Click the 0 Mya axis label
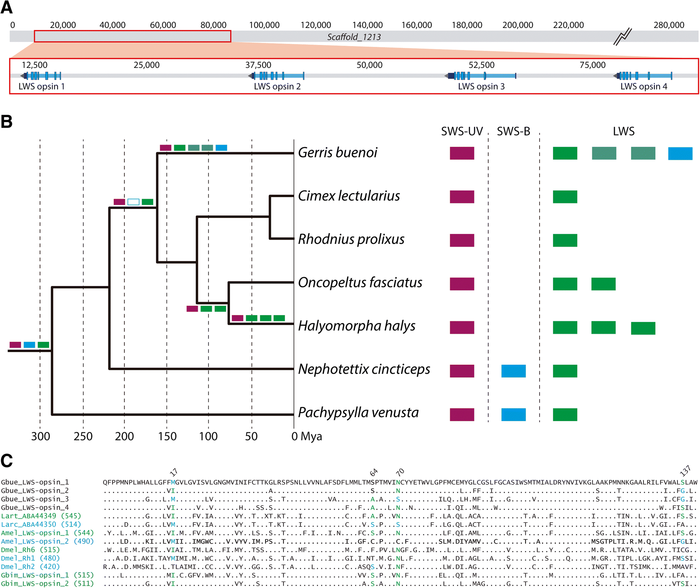Screen dimensions: 700x588 pyautogui.click(x=306, y=436)
